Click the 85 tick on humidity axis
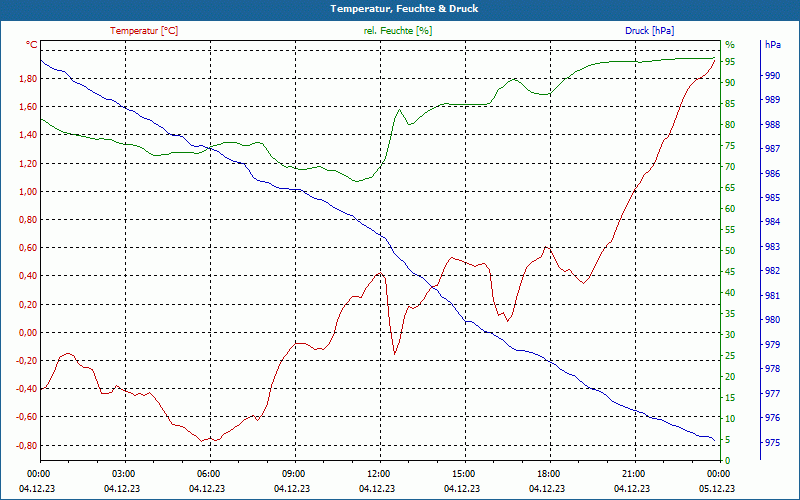The height and width of the screenshot is (500, 800). 730,104
